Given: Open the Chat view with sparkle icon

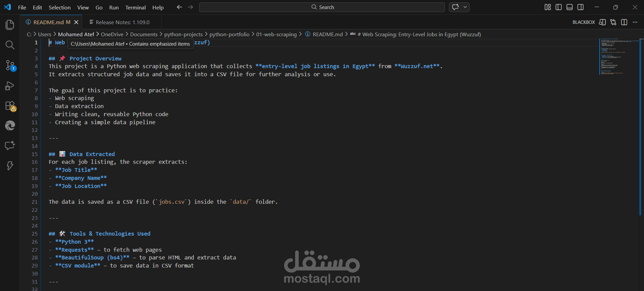Looking at the screenshot, I should pyautogui.click(x=10, y=146).
